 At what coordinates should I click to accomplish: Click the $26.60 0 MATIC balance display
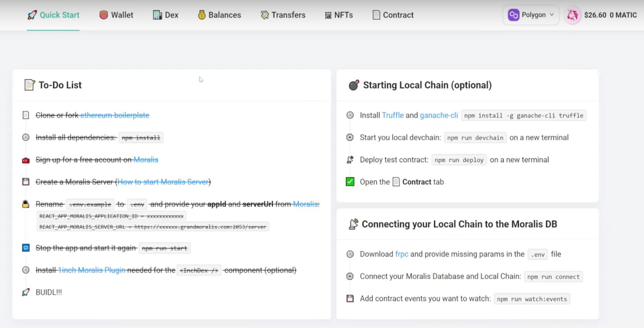[610, 15]
